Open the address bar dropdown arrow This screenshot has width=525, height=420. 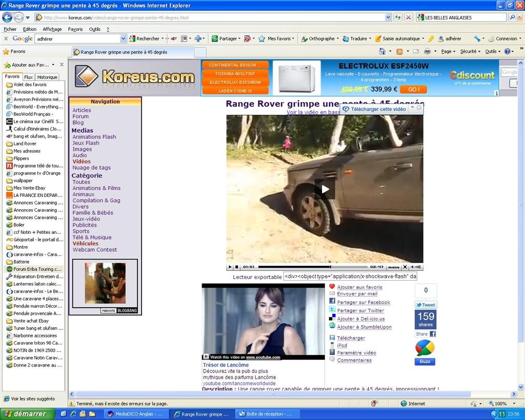(x=388, y=17)
